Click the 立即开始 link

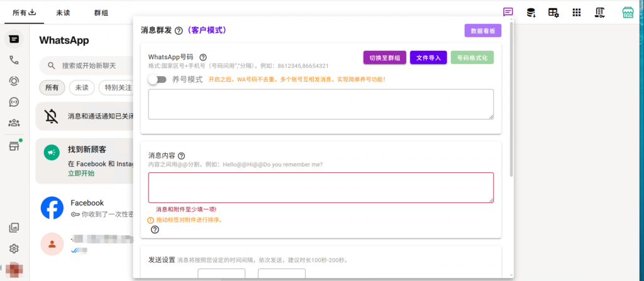[x=81, y=174]
